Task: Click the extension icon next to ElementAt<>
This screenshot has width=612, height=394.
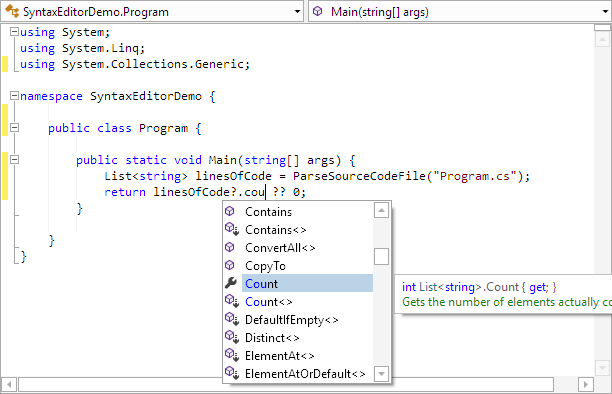Action: click(x=231, y=355)
